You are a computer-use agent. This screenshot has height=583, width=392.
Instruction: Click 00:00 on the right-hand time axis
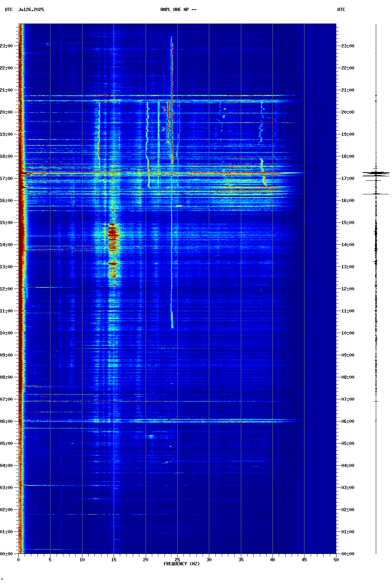coord(348,554)
